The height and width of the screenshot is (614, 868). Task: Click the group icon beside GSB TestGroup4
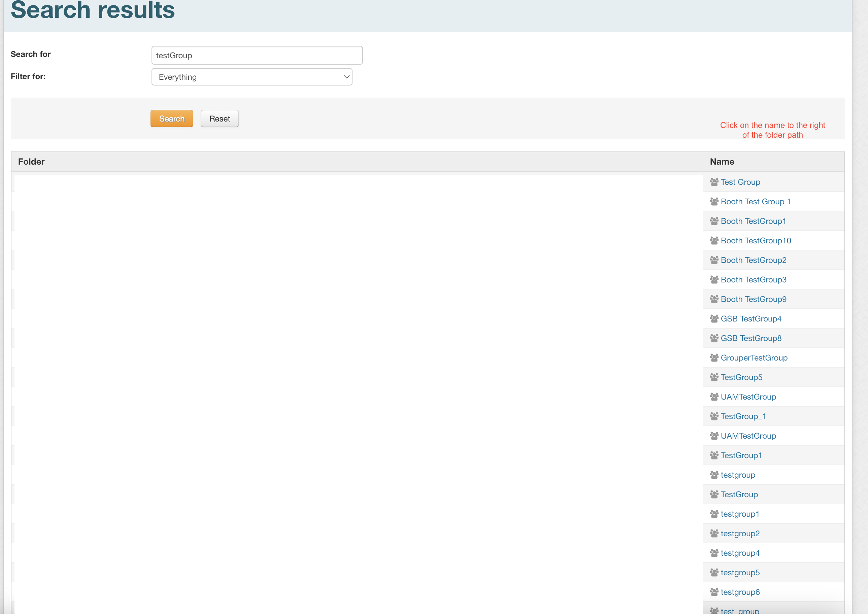(x=714, y=319)
